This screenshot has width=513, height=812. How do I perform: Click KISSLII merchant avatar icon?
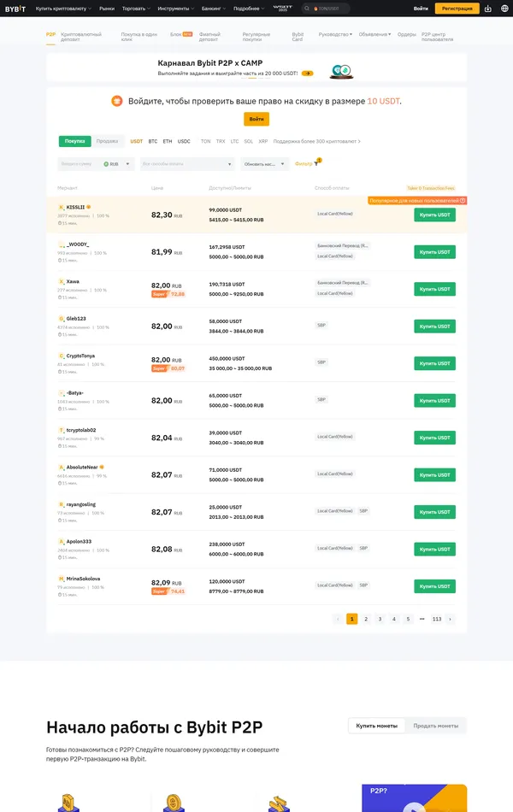tap(62, 207)
